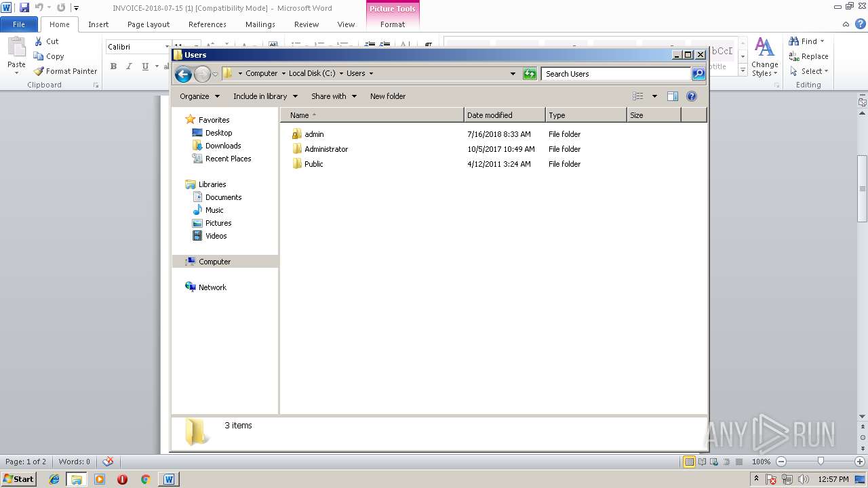Toggle Italic formatting in Word
The height and width of the screenshot is (488, 868).
coord(129,66)
